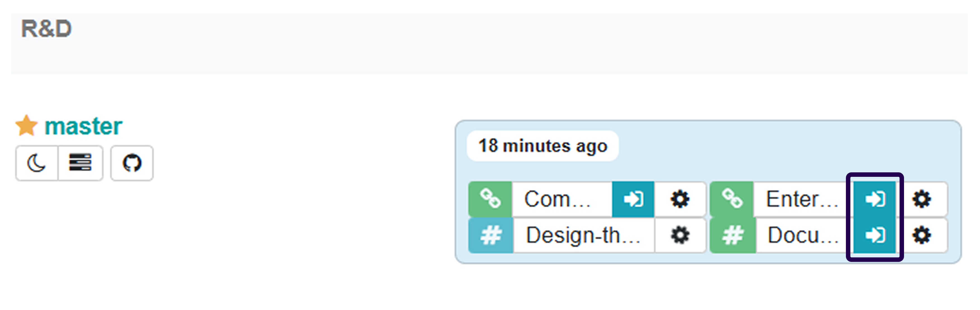
Task: Click the green chain-link icon beside Com…
Action: [490, 199]
